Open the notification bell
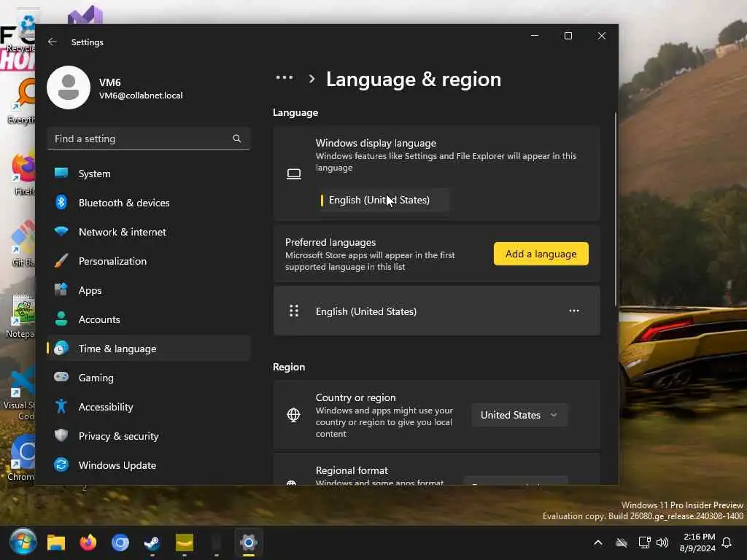The height and width of the screenshot is (560, 747). coord(727,542)
